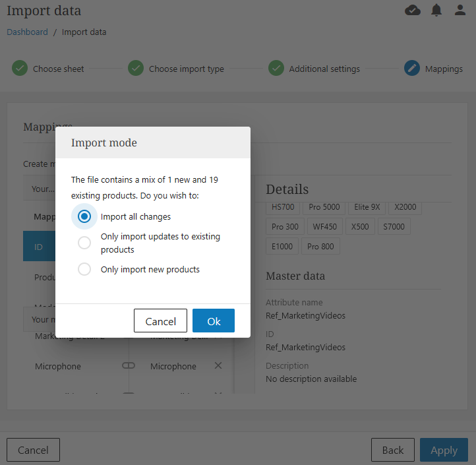Screen dimensions: 476x465
Task: Click the cloud sync status icon
Action: (x=413, y=10)
